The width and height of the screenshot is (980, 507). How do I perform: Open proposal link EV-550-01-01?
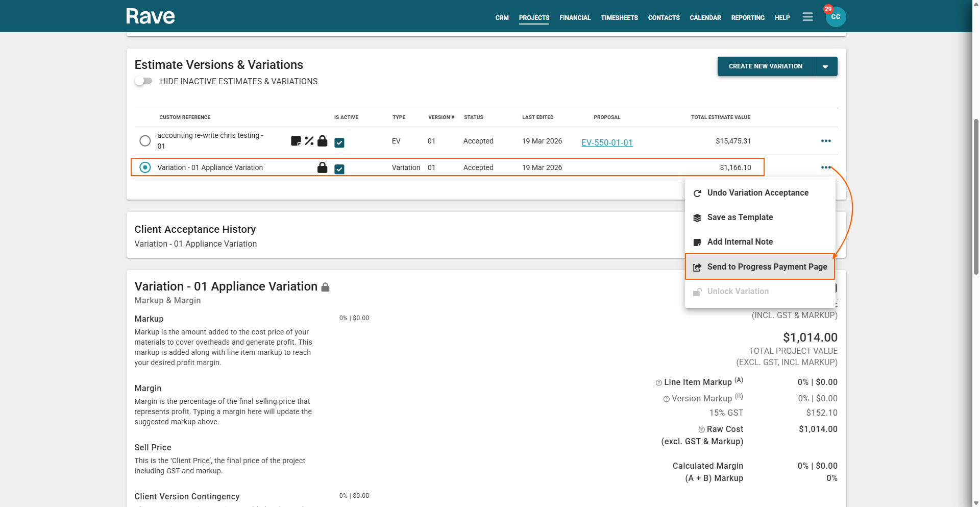607,142
